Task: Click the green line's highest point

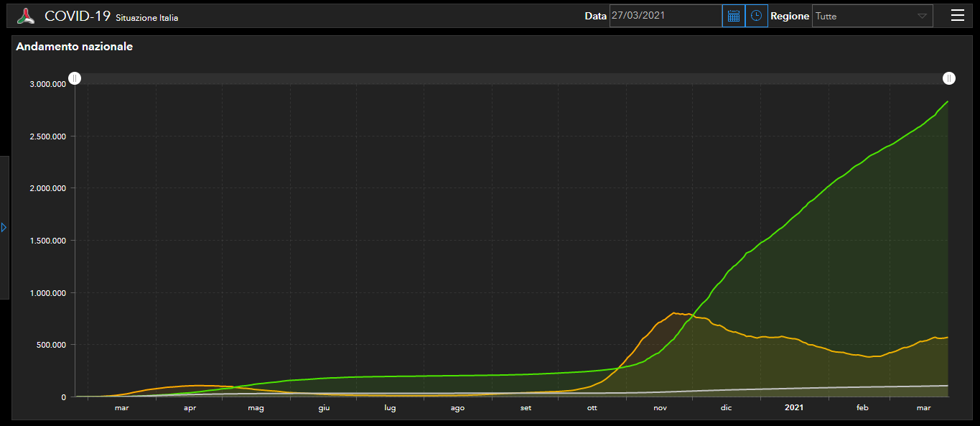Action: (948, 102)
